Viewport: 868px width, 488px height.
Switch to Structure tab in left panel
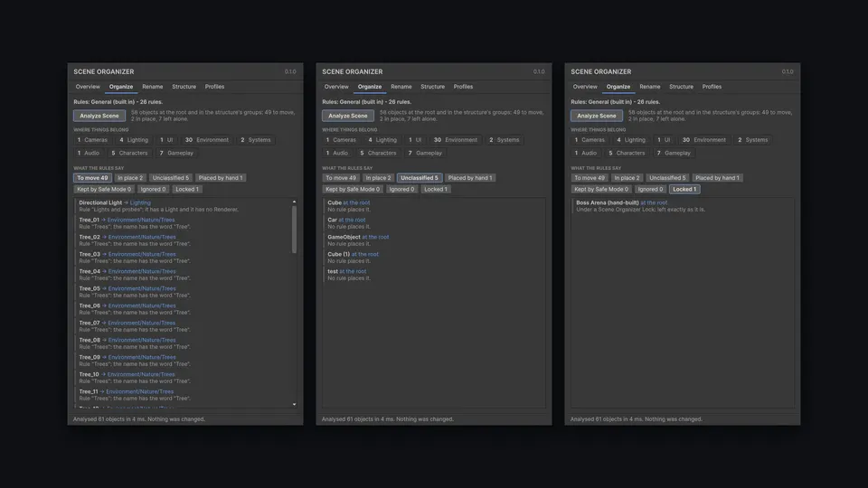pyautogui.click(x=184, y=87)
